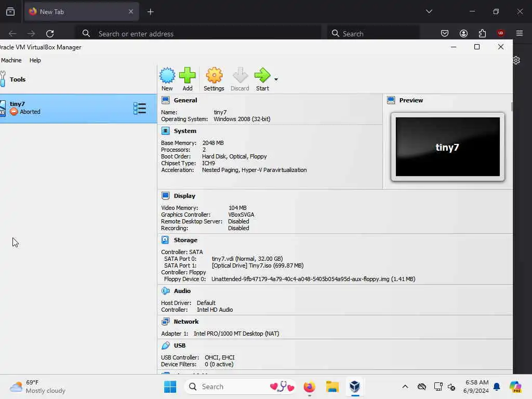Open the Audio settings heading link
The width and height of the screenshot is (532, 399).
182,291
